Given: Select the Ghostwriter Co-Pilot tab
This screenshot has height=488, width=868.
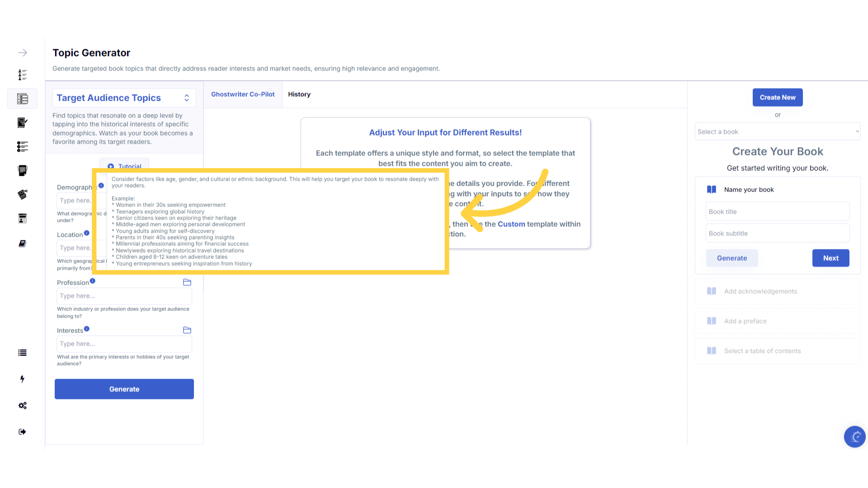Looking at the screenshot, I should click(243, 94).
